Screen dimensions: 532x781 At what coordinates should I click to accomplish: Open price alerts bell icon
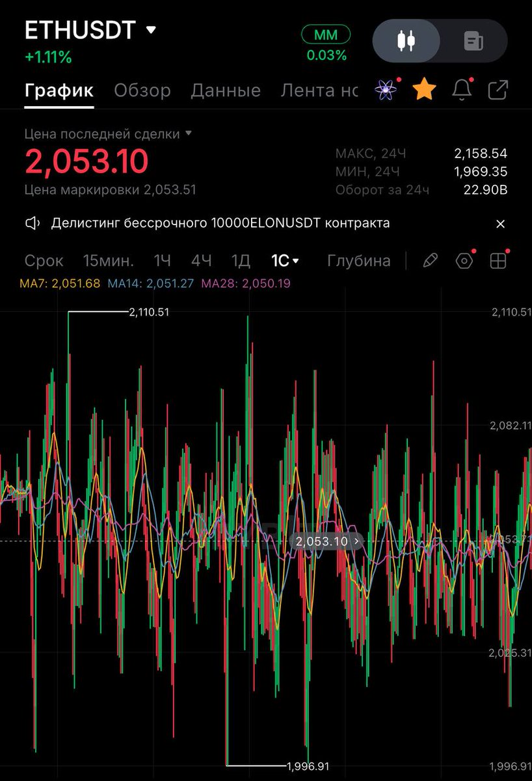point(462,90)
